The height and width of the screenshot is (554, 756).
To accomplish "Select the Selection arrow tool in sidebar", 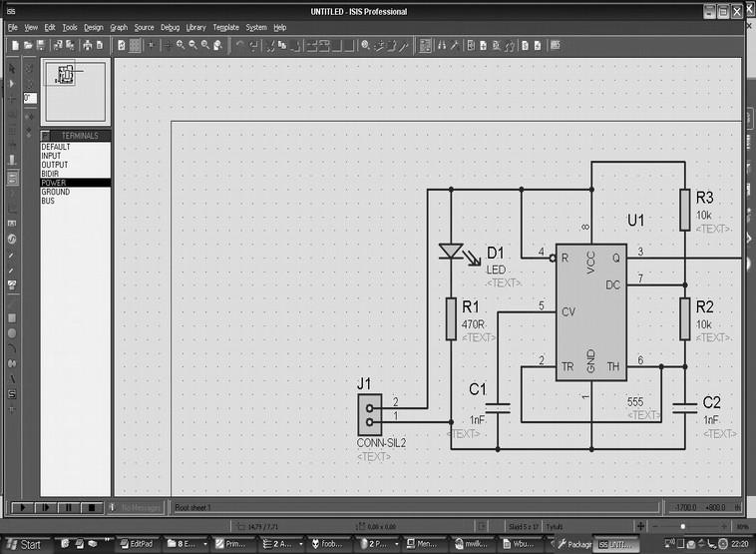I will point(13,69).
